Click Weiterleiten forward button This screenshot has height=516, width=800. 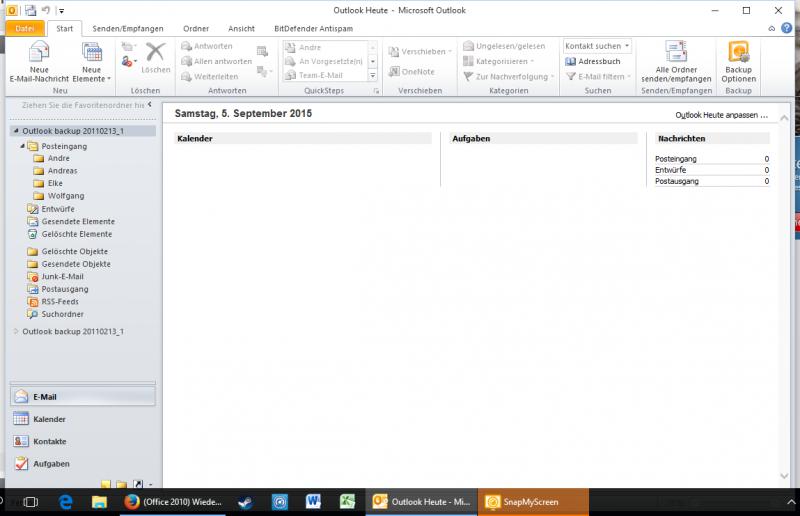point(210,77)
